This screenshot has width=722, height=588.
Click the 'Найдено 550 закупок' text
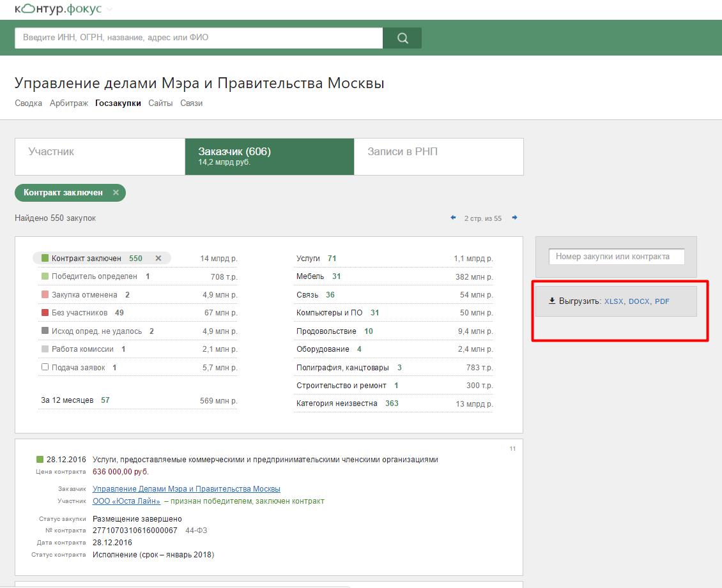coord(55,218)
